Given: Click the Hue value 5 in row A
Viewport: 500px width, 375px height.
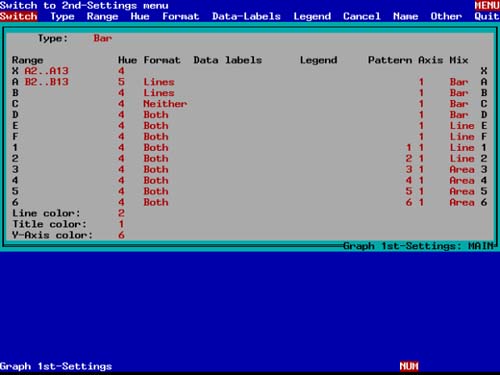Looking at the screenshot, I should [x=121, y=82].
